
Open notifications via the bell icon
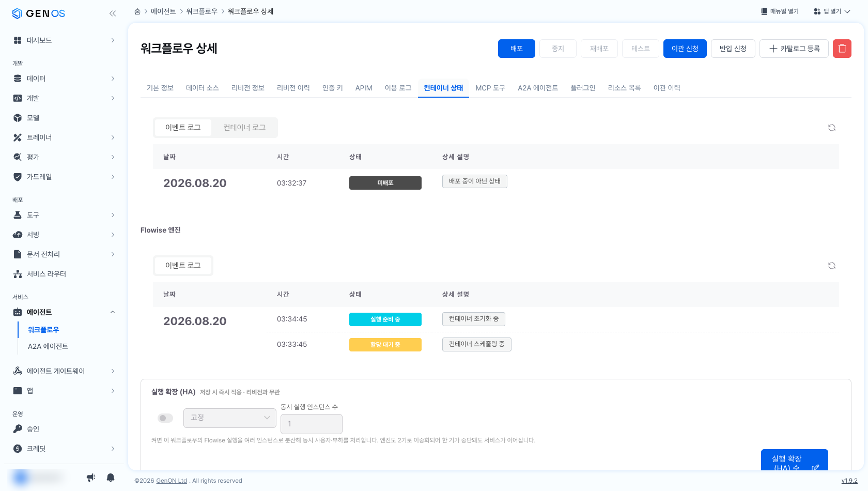[110, 478]
